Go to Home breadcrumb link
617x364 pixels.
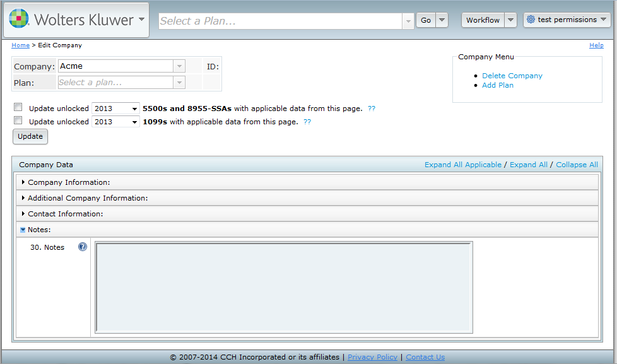(x=20, y=45)
